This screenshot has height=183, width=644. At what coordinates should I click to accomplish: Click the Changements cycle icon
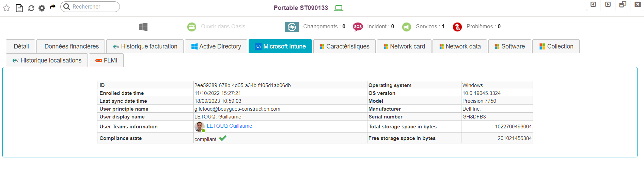click(x=292, y=27)
